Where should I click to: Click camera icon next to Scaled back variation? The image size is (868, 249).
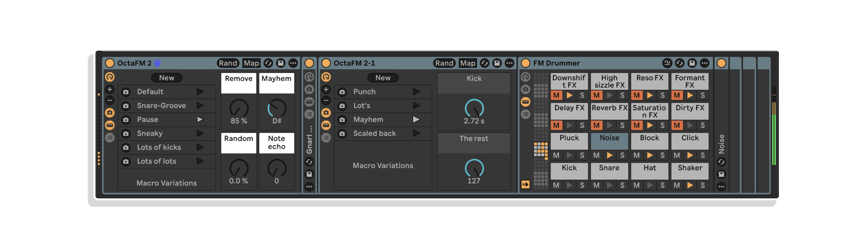pos(342,134)
